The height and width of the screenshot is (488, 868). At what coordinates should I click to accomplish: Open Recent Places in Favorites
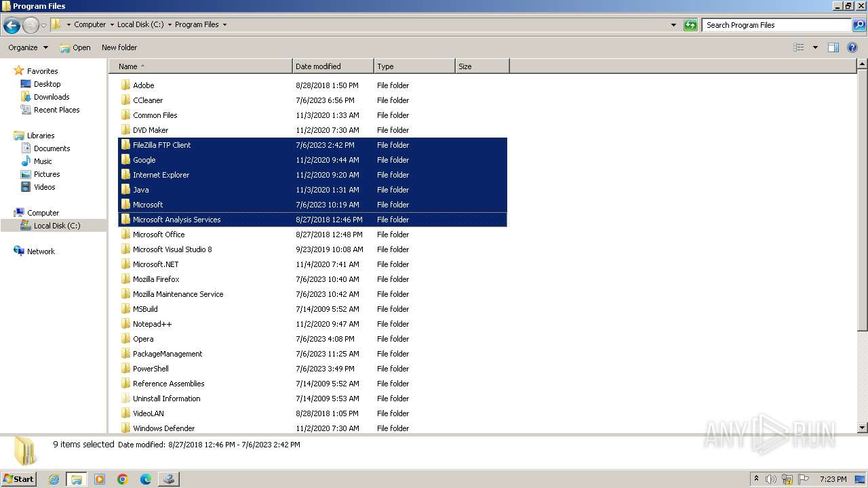point(56,110)
